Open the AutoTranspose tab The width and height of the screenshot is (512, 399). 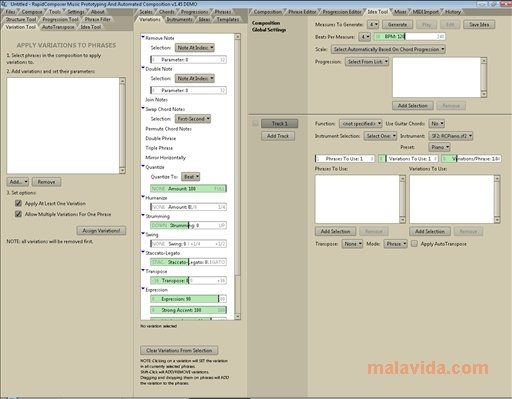tap(58, 27)
